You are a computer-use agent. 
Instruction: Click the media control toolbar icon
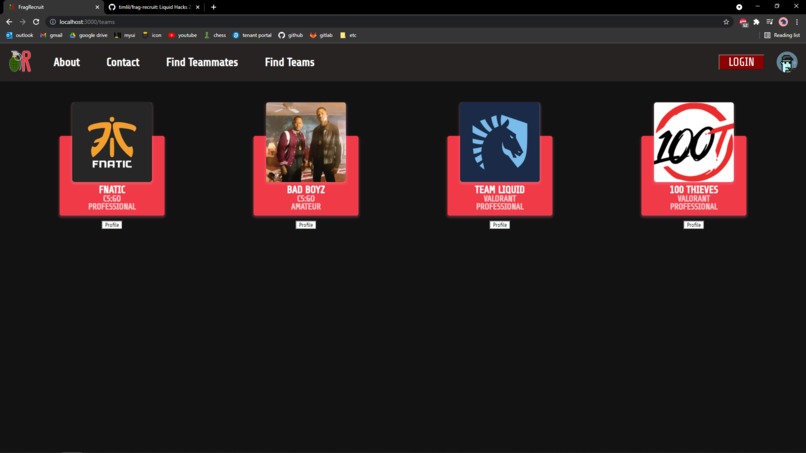(770, 22)
